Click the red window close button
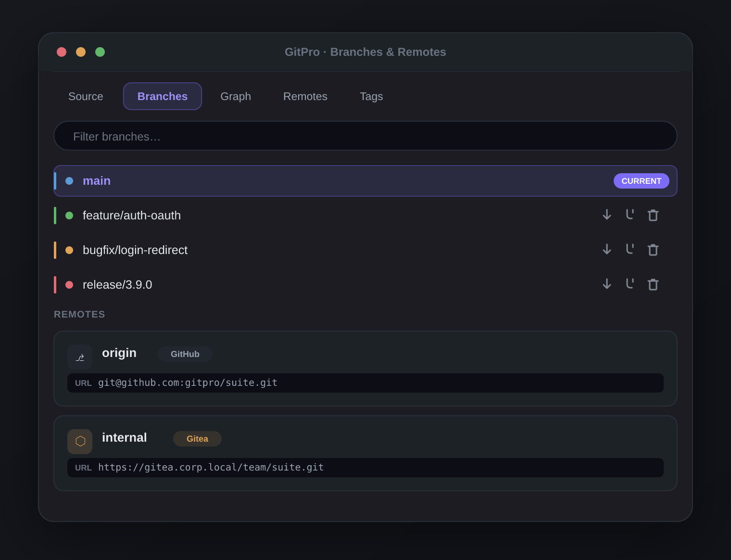The width and height of the screenshot is (731, 560). [x=62, y=52]
